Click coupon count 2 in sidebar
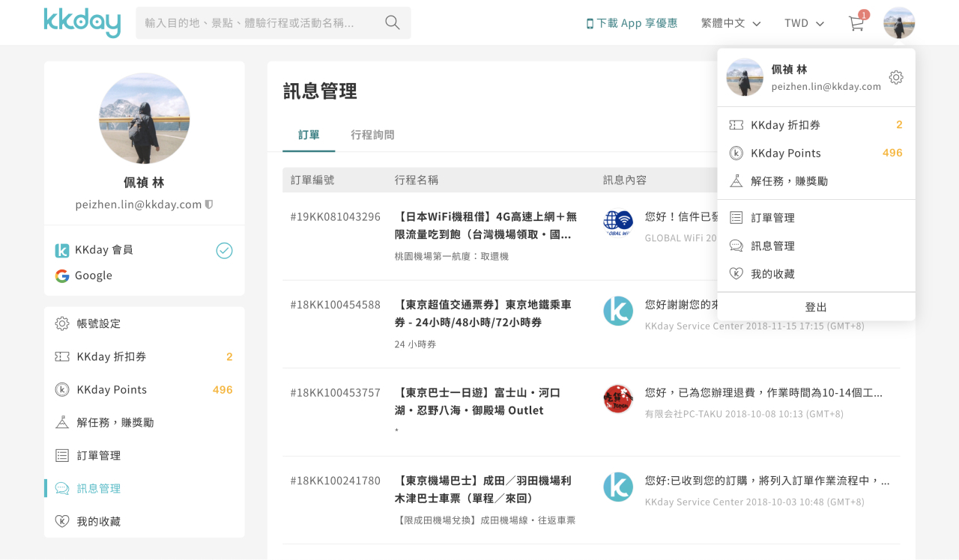959x560 pixels. click(229, 356)
